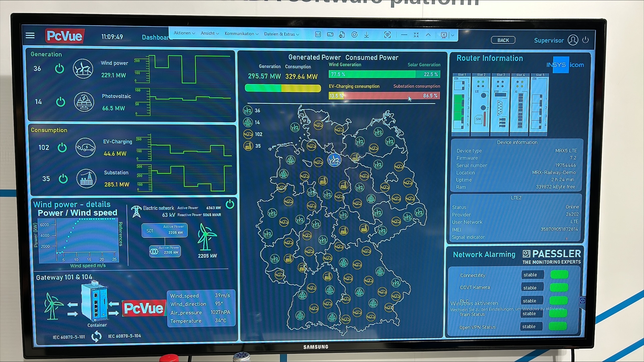Expand the session end dropdown arrow
The image size is (644, 362).
453,35
